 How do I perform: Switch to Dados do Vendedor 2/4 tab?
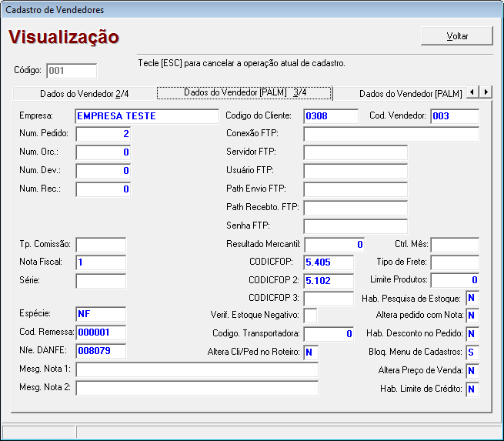click(x=85, y=94)
